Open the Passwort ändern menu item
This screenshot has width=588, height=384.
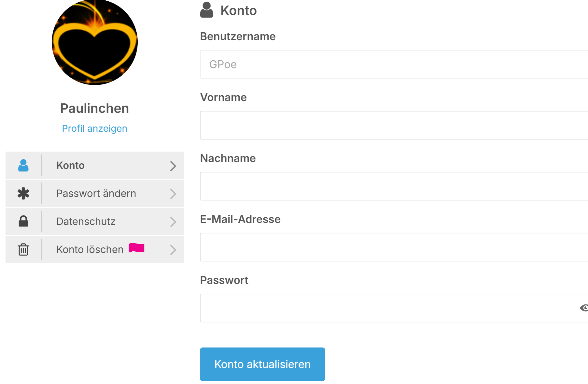click(96, 194)
